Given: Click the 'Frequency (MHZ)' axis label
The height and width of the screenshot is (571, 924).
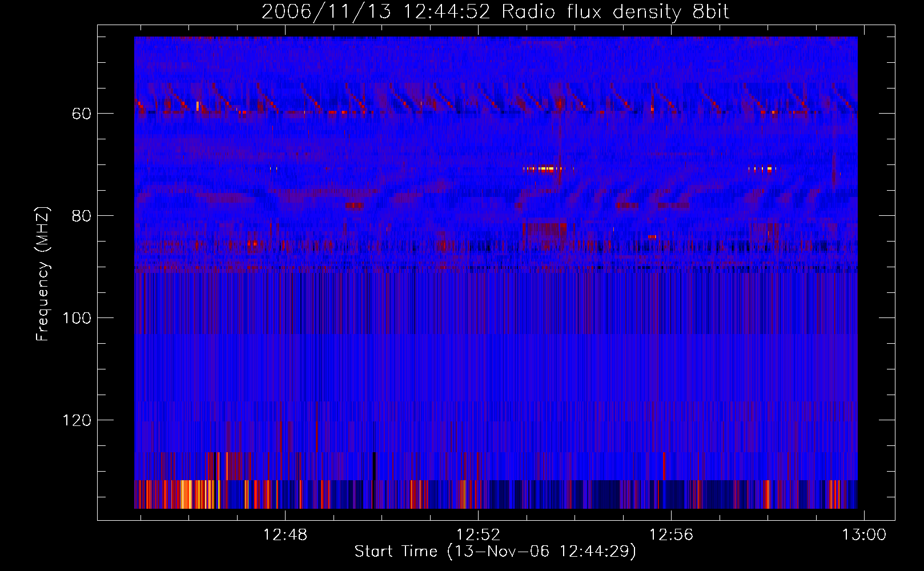Looking at the screenshot, I should coord(43,274).
